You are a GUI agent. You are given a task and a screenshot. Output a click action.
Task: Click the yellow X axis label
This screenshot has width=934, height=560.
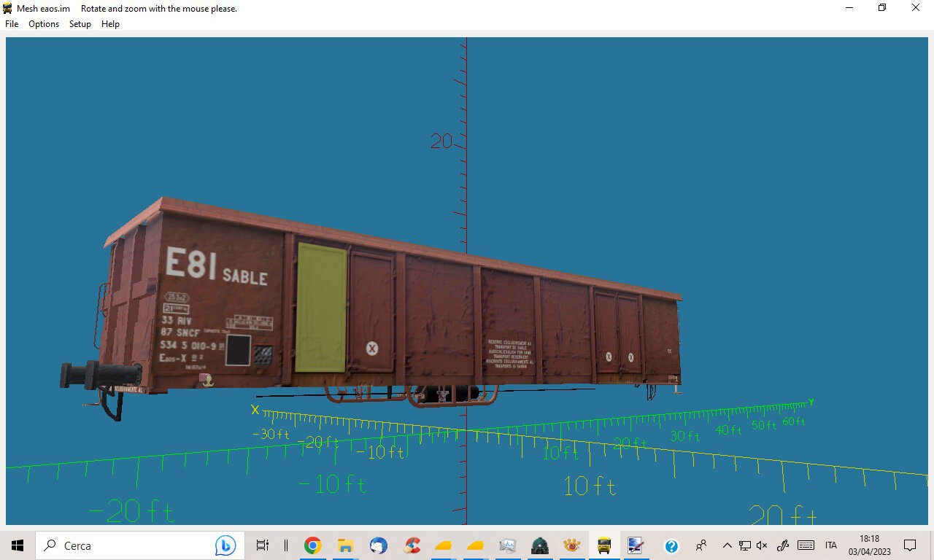click(x=255, y=410)
